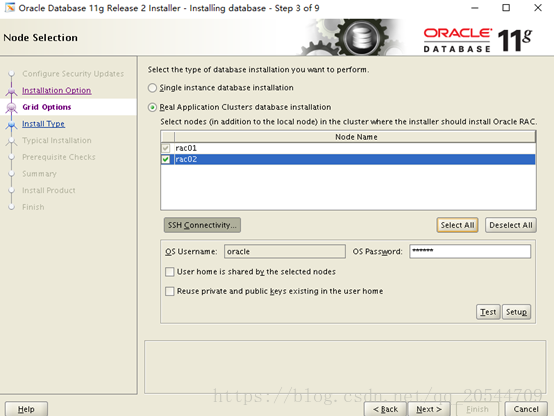Click the Finish step label in sidebar
Viewport: 554px width, 416px height.
click(33, 207)
